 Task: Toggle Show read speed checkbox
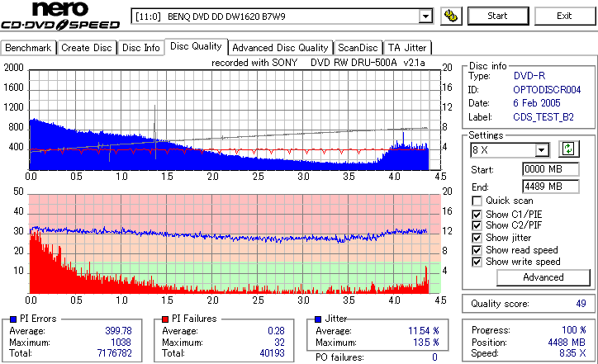(x=477, y=250)
